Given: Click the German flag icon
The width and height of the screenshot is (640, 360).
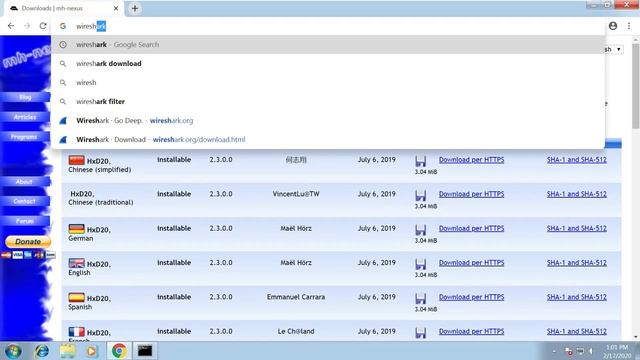Looking at the screenshot, I should pos(76,229).
